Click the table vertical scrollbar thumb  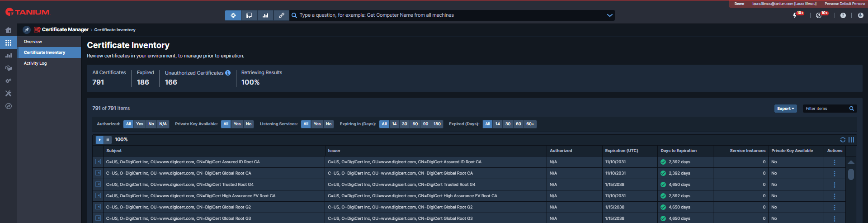point(851,175)
